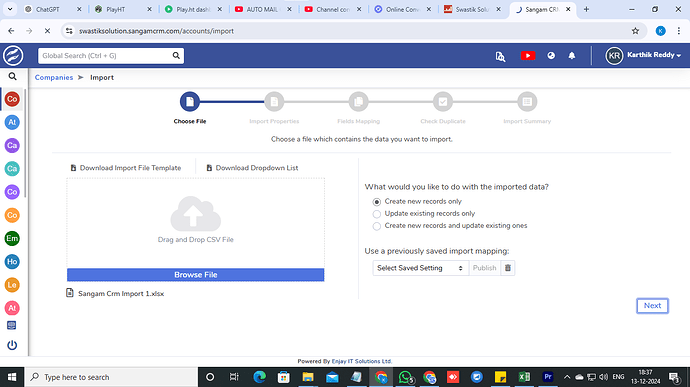This screenshot has height=387, width=690.
Task: Open the Ho module icon in sidebar
Action: coord(12,262)
